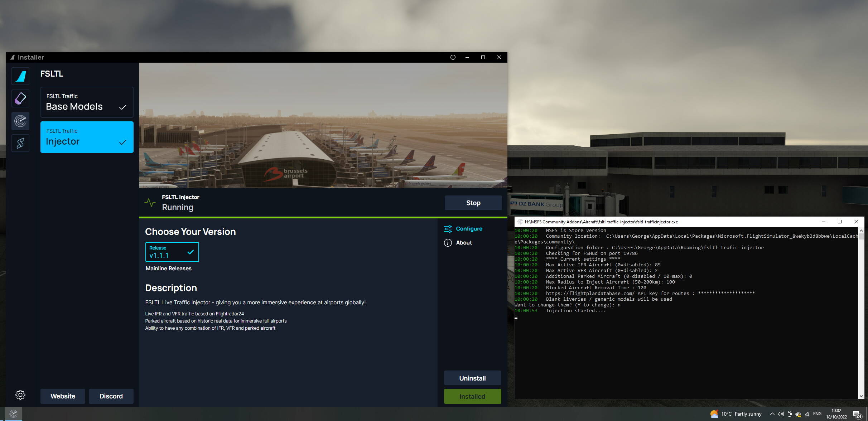
Task: Click the Uninstall button
Action: [473, 378]
